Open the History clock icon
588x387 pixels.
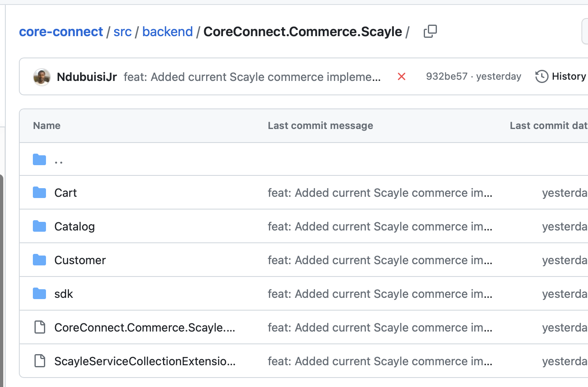click(542, 76)
